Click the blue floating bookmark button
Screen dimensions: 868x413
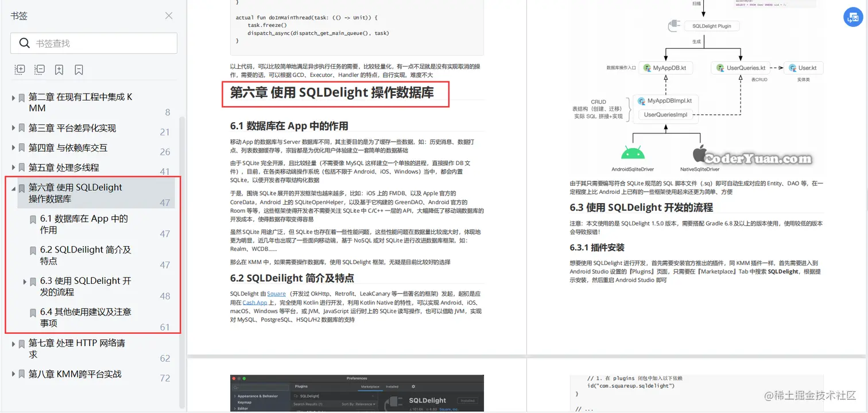click(852, 17)
